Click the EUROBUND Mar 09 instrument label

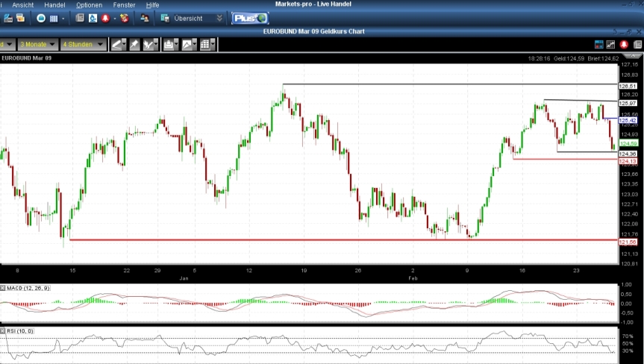(x=27, y=58)
